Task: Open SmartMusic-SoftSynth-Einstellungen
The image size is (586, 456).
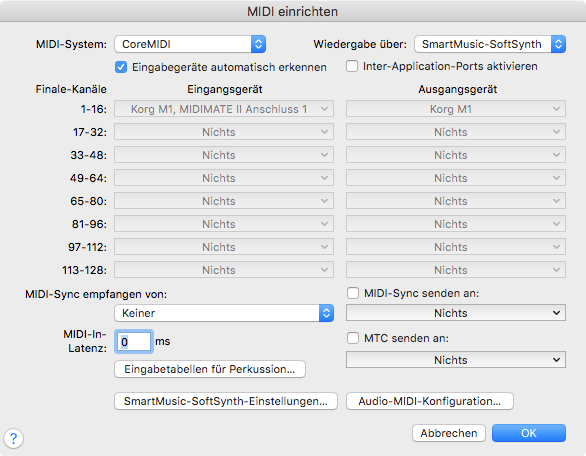Action: (226, 401)
